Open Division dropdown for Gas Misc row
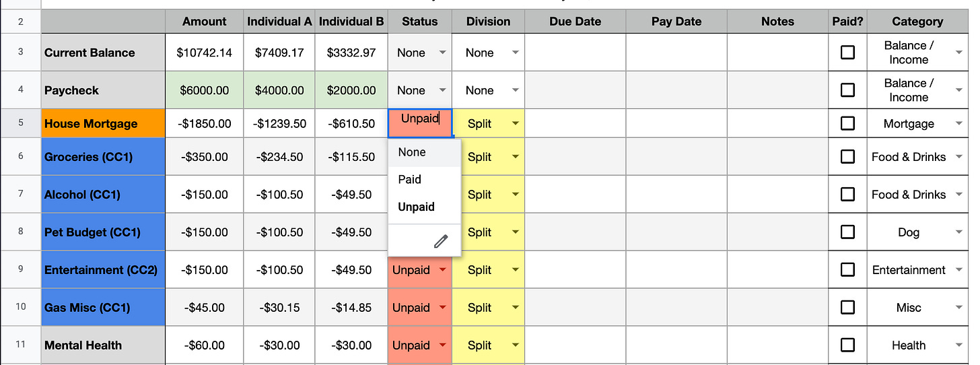This screenshot has height=365, width=980. pyautogui.click(x=516, y=308)
